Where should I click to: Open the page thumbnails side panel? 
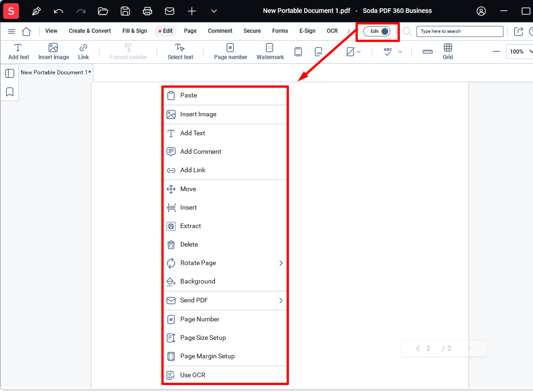(x=10, y=74)
